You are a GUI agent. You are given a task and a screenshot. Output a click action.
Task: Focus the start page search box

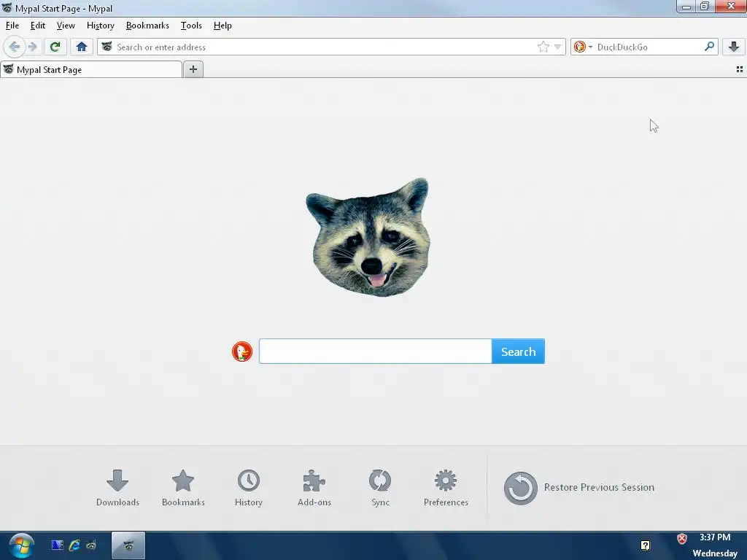pyautogui.click(x=376, y=351)
